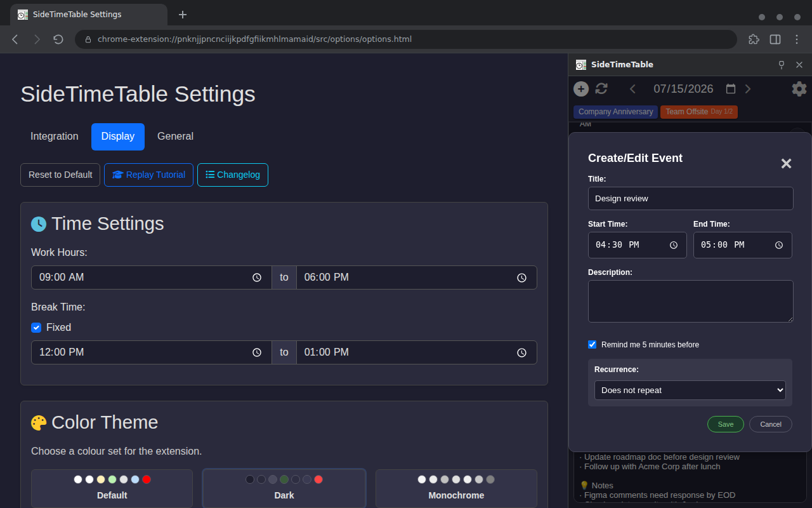Open clock picker for break start 12:00 PM
Screen dimensions: 812x508
pyautogui.click(x=257, y=352)
